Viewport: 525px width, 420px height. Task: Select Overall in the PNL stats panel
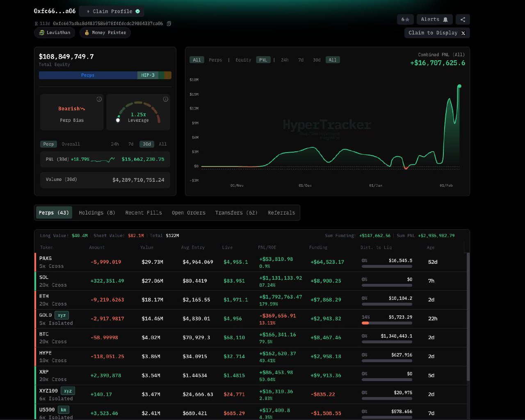coord(71,144)
